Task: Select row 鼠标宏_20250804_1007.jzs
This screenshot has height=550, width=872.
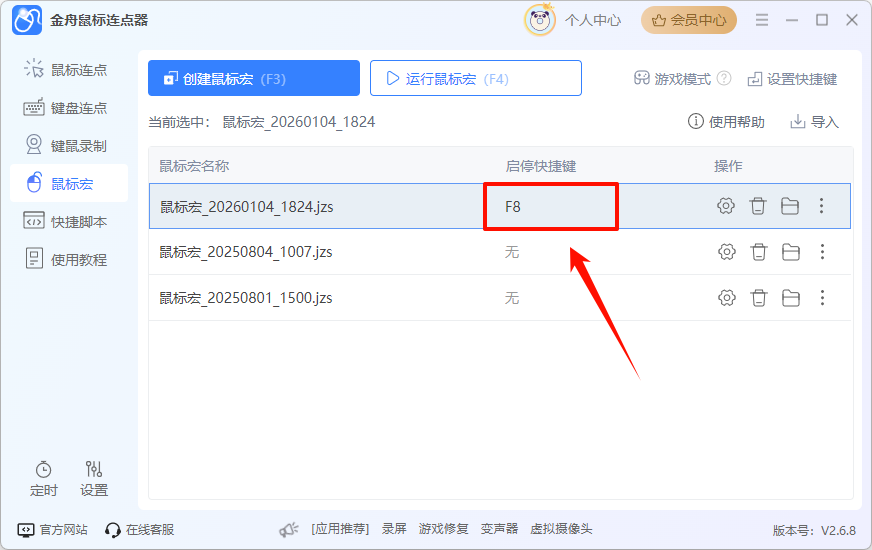Action: (x=500, y=252)
